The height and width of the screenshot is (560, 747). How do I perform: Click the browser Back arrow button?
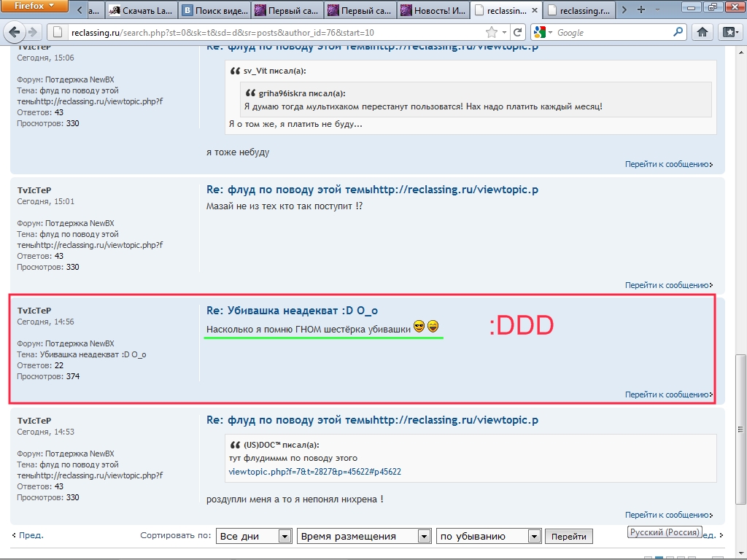[14, 32]
